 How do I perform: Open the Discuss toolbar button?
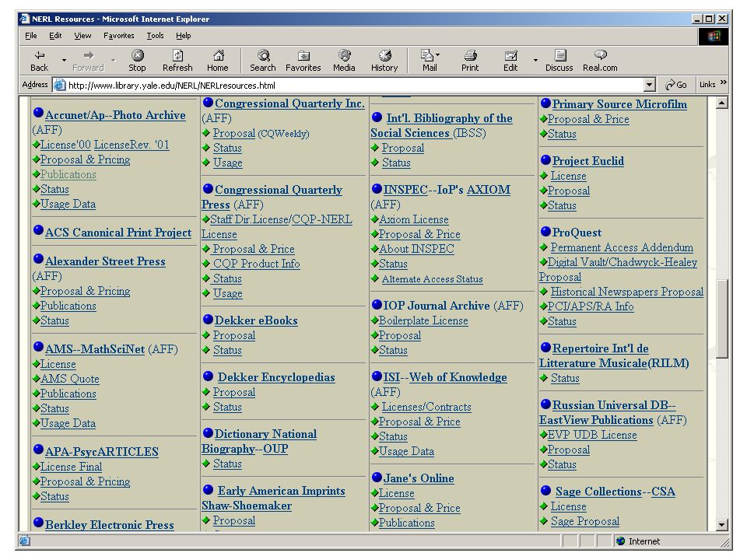(x=559, y=61)
